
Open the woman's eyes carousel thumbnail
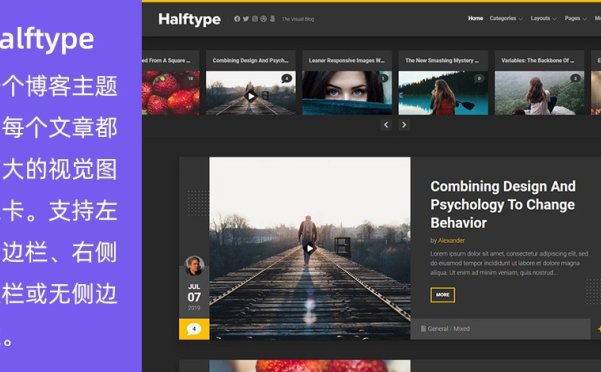[347, 93]
